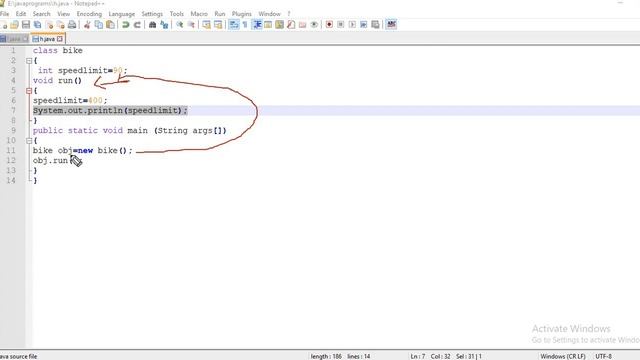Click the Copy toolbar icon
This screenshot has width=640, height=360.
(98, 25)
